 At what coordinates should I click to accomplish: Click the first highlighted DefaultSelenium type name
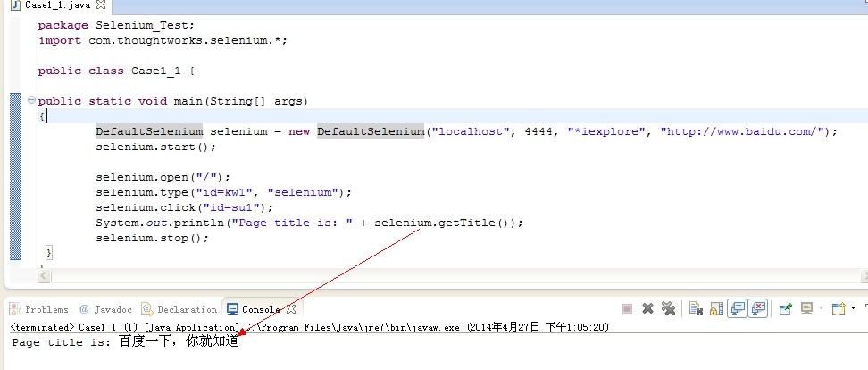point(149,132)
